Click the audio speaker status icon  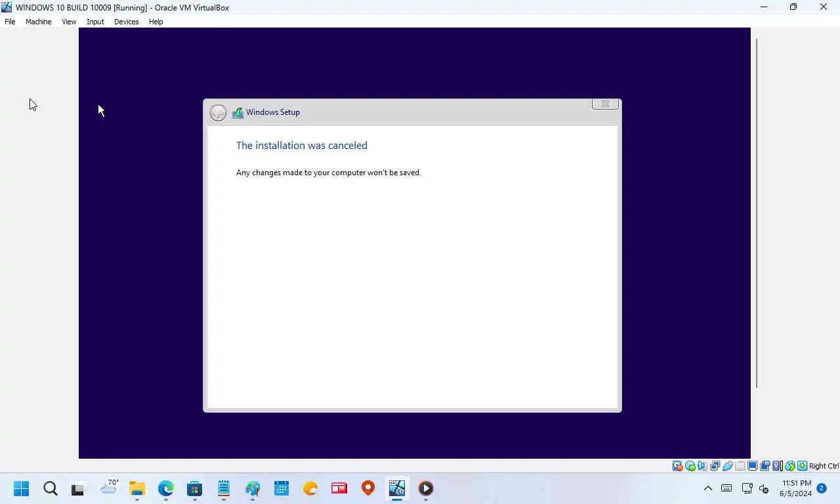tap(702, 466)
